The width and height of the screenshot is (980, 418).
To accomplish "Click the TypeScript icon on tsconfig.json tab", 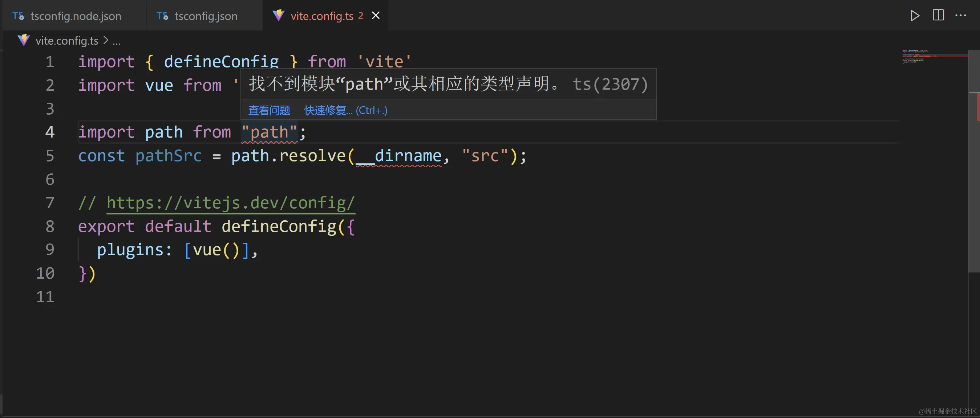I will pos(162,16).
